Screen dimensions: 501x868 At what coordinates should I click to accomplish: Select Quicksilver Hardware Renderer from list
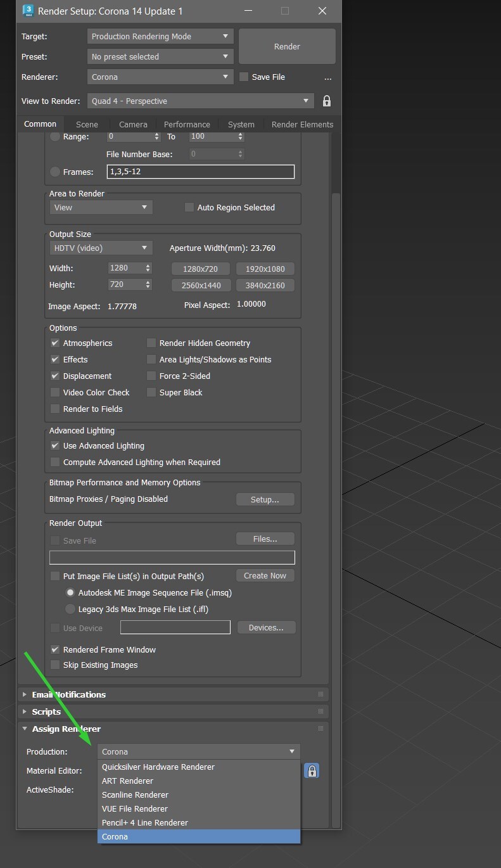pos(199,767)
